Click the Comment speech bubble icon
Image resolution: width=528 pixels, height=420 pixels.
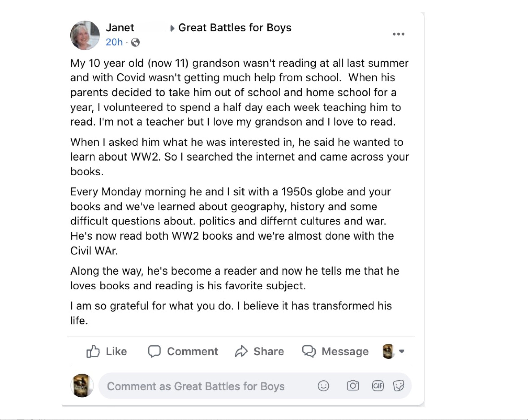(x=154, y=352)
